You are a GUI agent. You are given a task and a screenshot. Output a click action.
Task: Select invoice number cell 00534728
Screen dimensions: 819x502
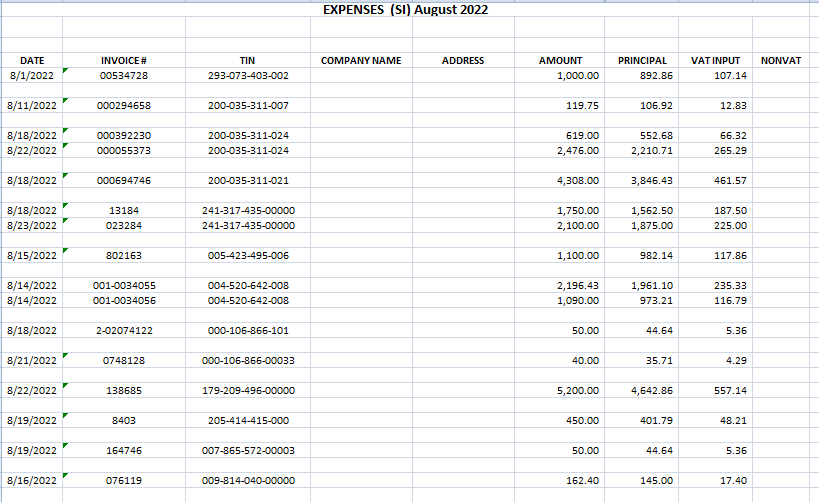tap(124, 75)
